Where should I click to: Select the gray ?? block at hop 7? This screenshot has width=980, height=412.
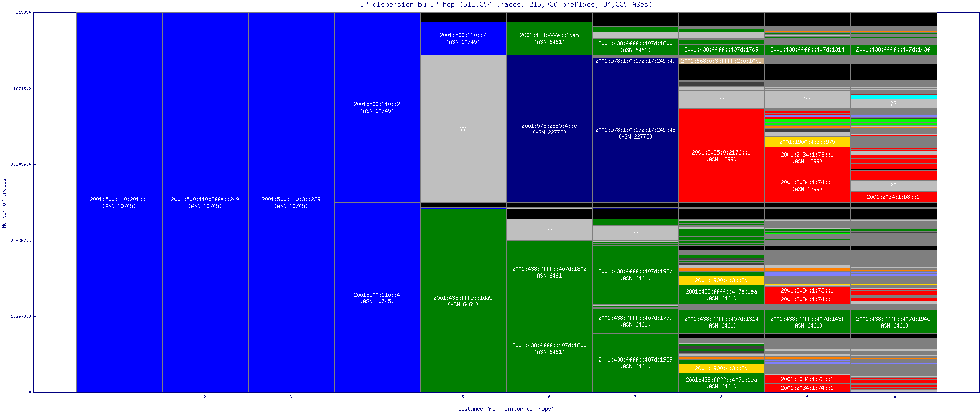coord(636,233)
